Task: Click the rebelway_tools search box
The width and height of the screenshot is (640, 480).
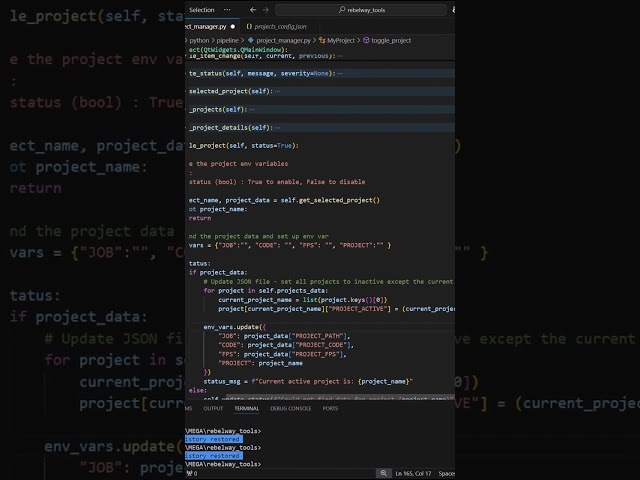Action: pyautogui.click(x=361, y=10)
